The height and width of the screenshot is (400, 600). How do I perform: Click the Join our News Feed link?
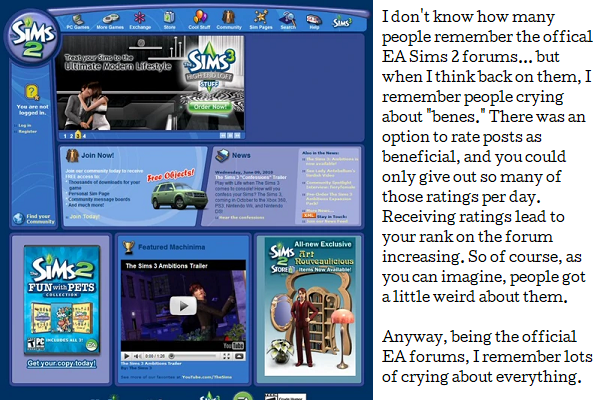click(327, 221)
